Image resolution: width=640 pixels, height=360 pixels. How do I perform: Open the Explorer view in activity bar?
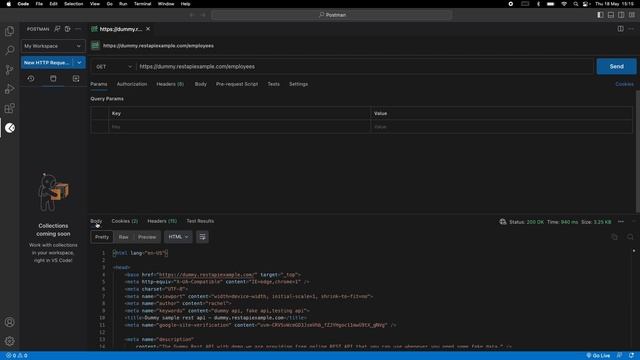tap(9, 31)
